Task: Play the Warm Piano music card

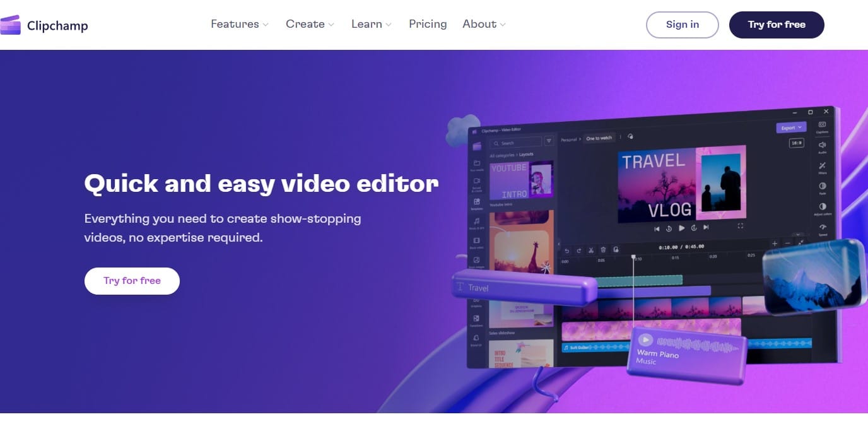Action: point(645,340)
